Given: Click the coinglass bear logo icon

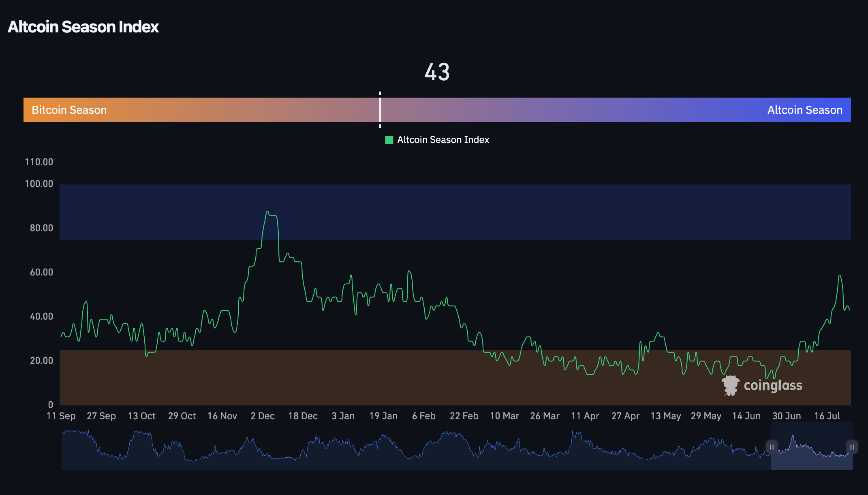Looking at the screenshot, I should coord(730,386).
